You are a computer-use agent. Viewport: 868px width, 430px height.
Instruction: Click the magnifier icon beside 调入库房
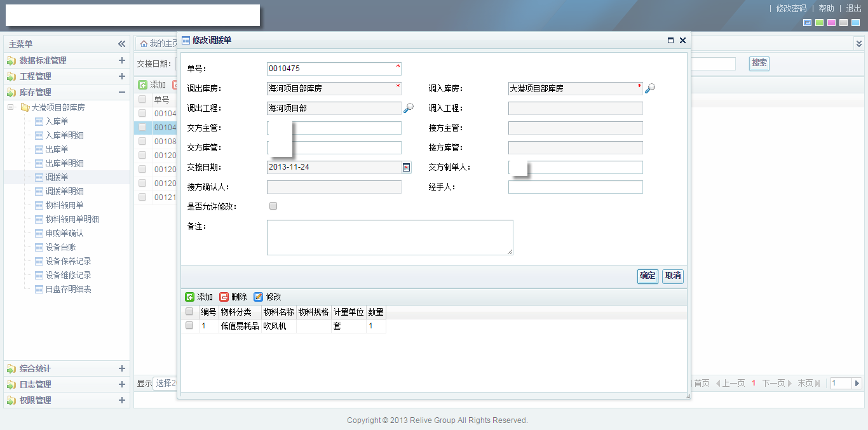(x=649, y=89)
